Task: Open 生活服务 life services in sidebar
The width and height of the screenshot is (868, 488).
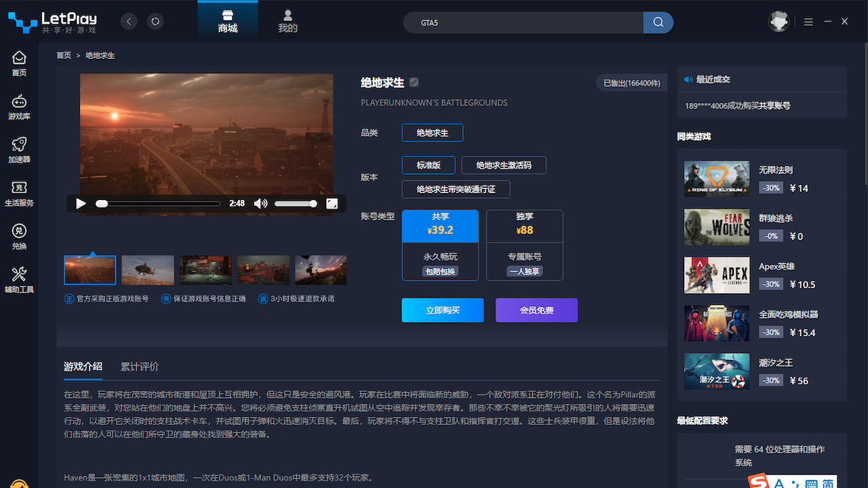Action: click(x=19, y=194)
